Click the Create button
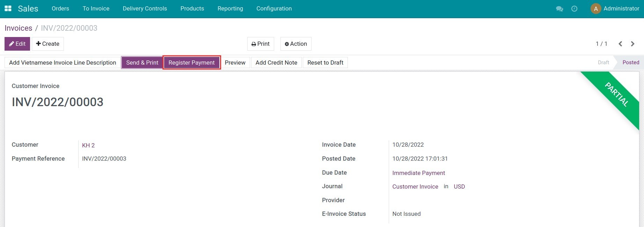 tap(48, 44)
